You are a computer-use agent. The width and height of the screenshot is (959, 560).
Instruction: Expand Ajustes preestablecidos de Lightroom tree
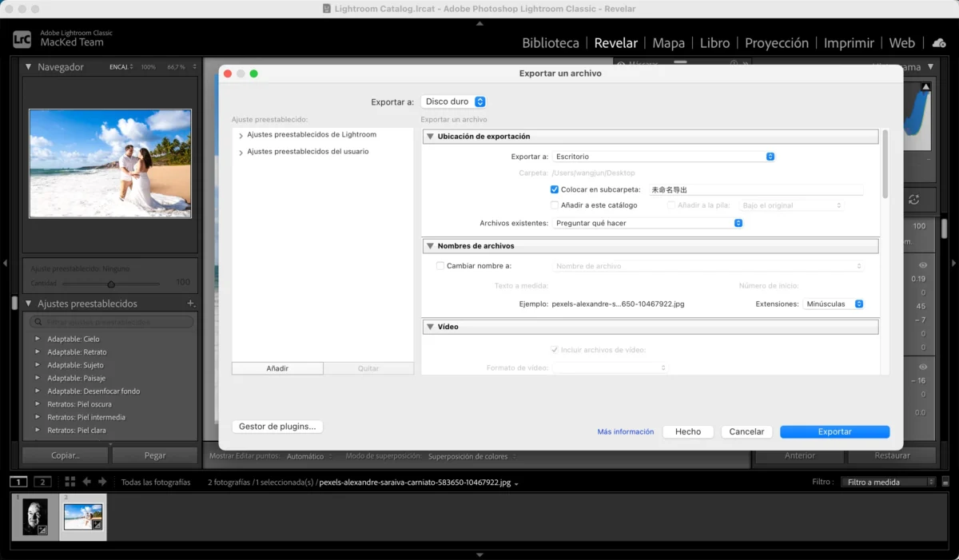(241, 136)
